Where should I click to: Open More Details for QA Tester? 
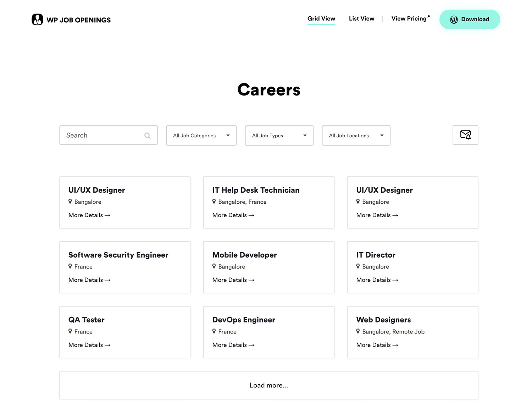click(x=89, y=345)
